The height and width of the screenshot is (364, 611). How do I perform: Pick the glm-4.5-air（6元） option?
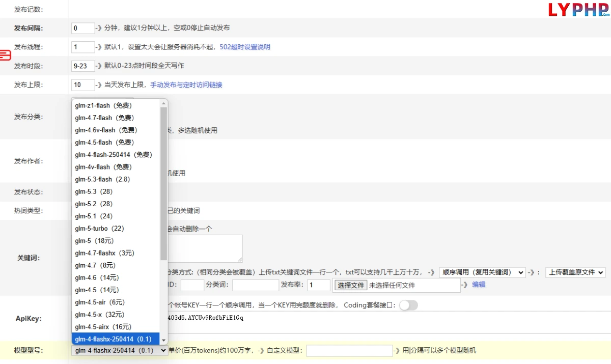point(116,302)
